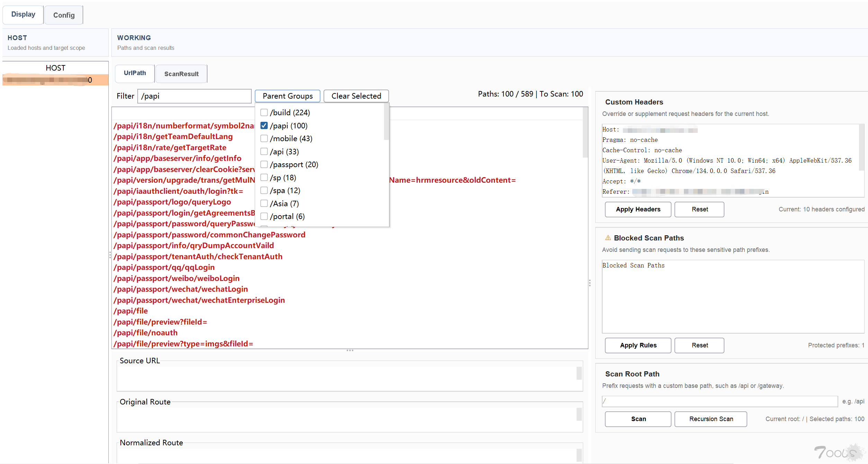Open the Parent Groups dropdown
The width and height of the screenshot is (868, 464).
tap(287, 96)
